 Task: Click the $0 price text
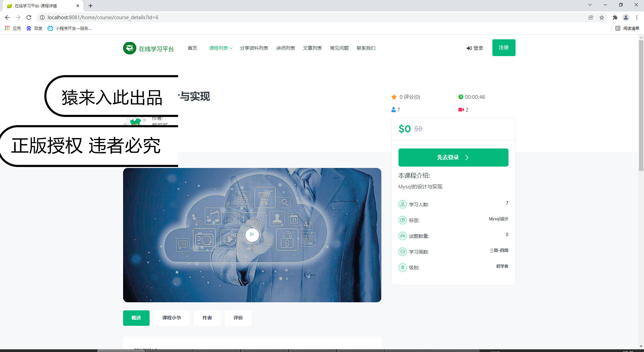405,129
